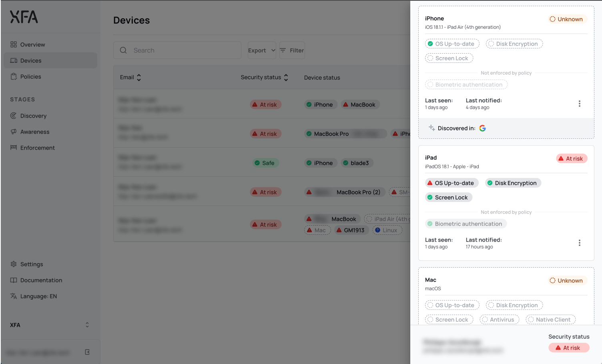Open the iPad card three-dot menu
Screen dimensions: 602x364
coord(579,243)
